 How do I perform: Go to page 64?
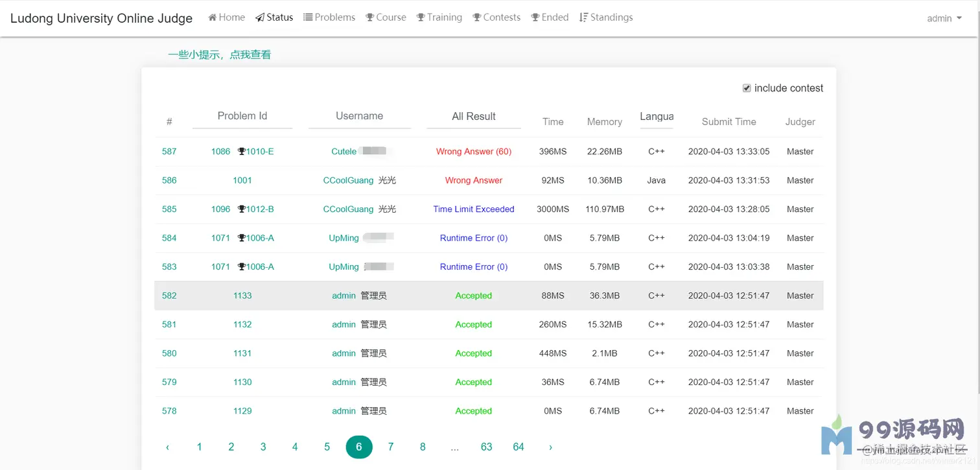[x=519, y=447]
